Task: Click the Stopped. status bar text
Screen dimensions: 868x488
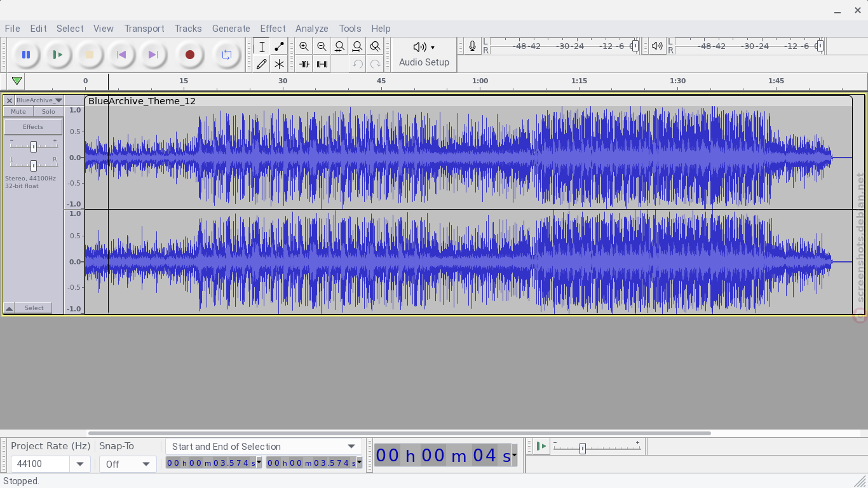Action: pos(21,481)
